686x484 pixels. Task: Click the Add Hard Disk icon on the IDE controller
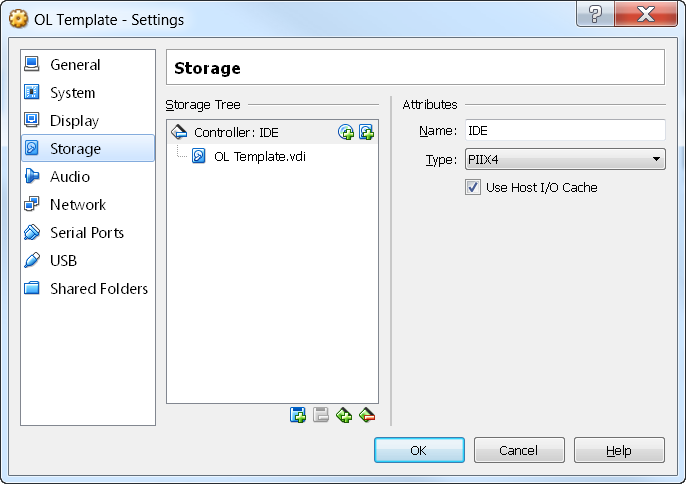(367, 132)
